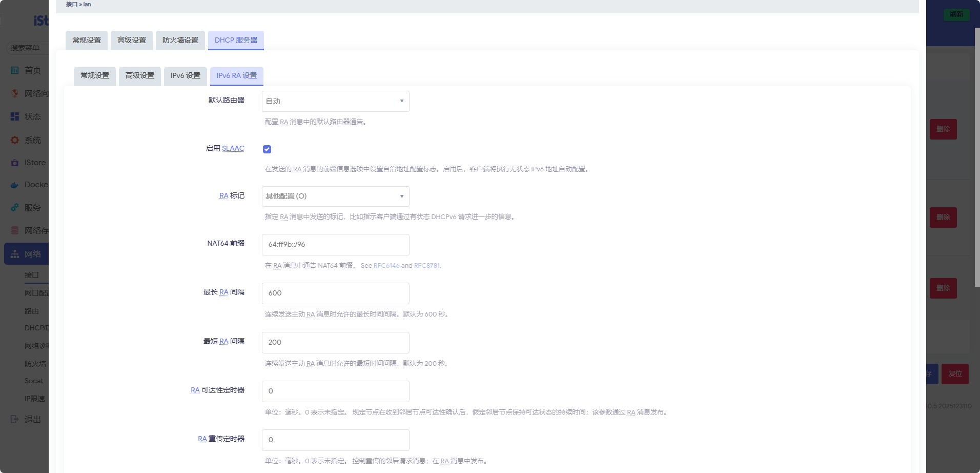This screenshot has height=473, width=980.
Task: Click the NAT64 prefix input field
Action: (335, 245)
